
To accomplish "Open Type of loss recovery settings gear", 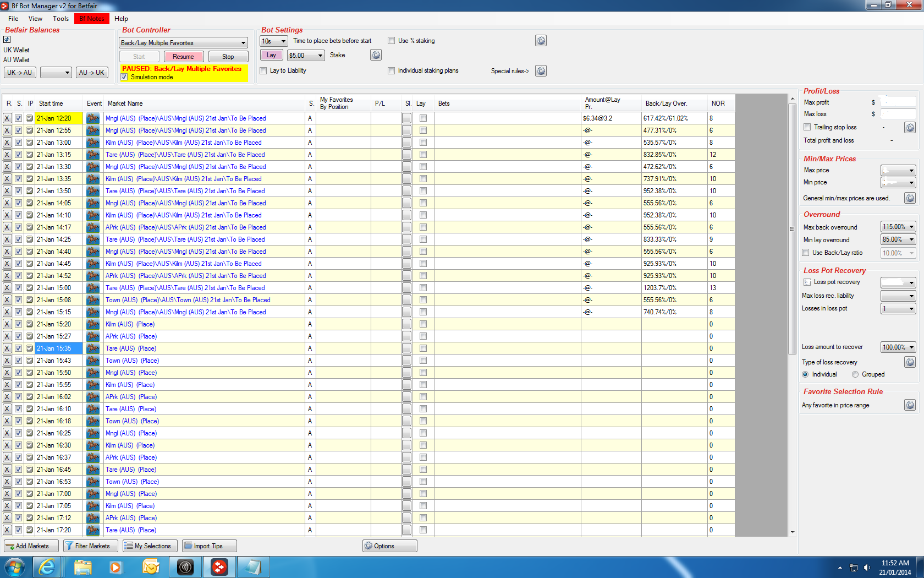I will click(910, 362).
